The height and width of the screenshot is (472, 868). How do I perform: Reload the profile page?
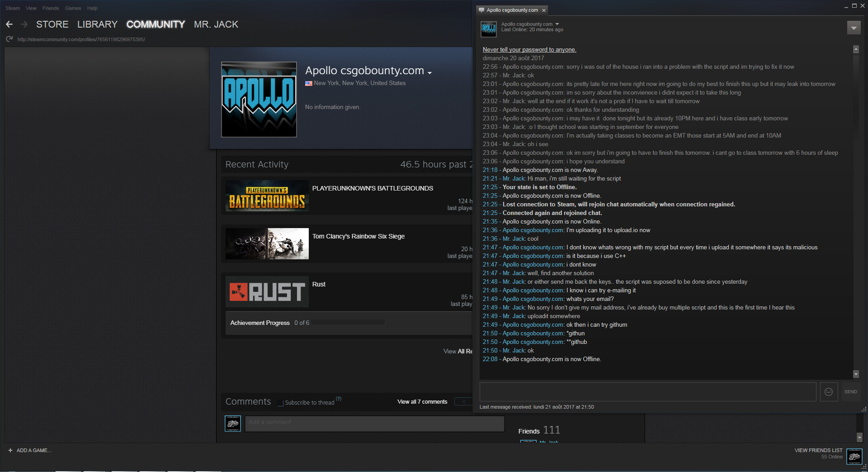9,39
